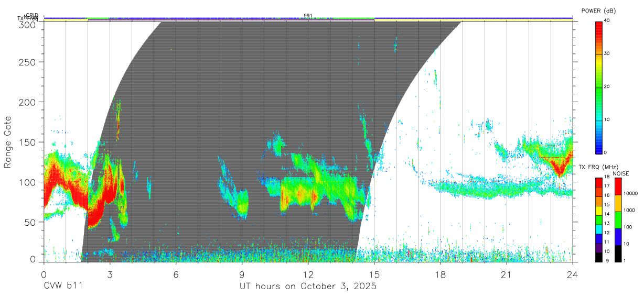Click the 0 hour tick on UT axis
The image size is (644, 297).
(44, 274)
